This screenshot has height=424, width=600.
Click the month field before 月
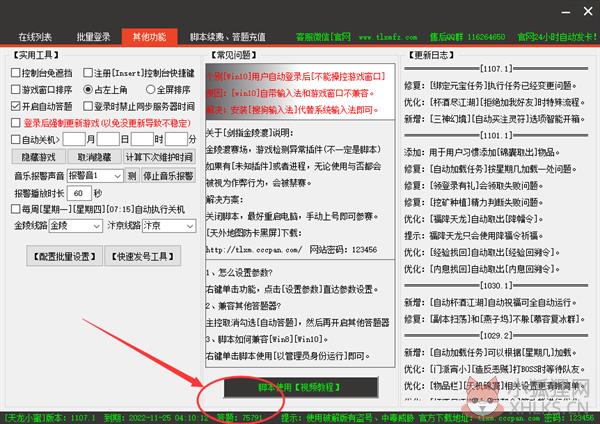pyautogui.click(x=74, y=139)
